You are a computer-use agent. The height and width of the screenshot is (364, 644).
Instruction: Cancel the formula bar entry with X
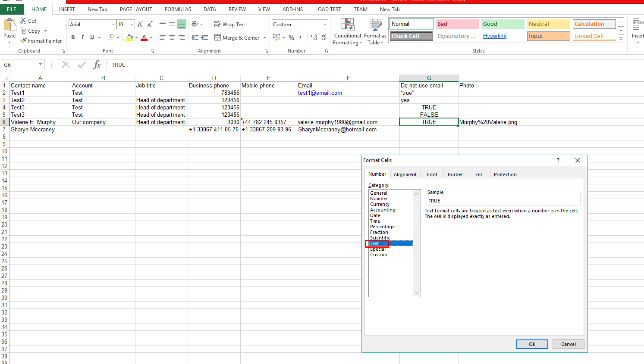coord(66,65)
